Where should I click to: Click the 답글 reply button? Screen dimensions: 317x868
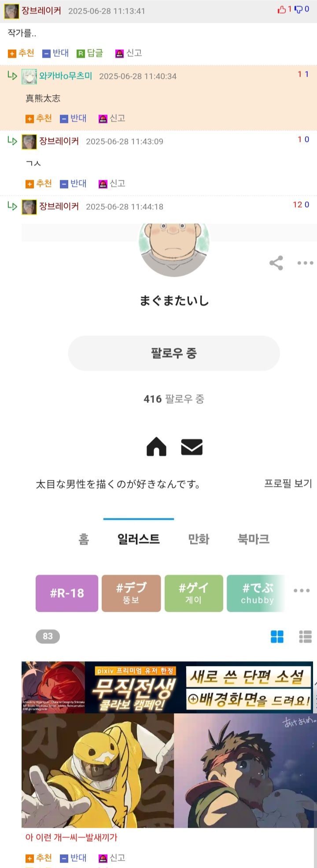tap(90, 53)
